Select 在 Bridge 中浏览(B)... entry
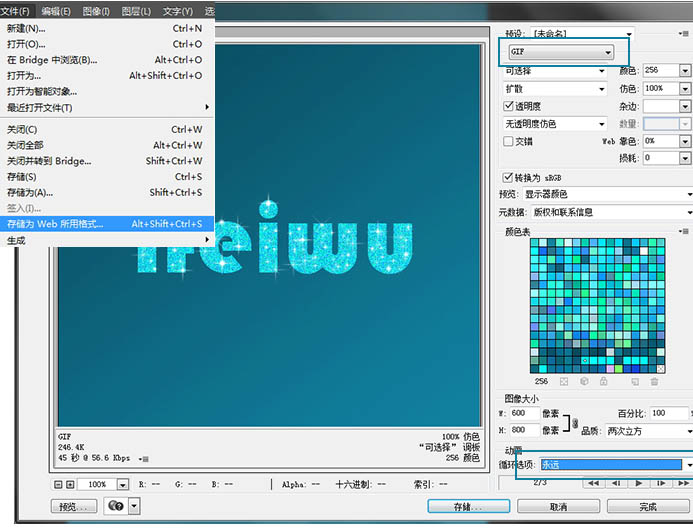 click(x=107, y=60)
